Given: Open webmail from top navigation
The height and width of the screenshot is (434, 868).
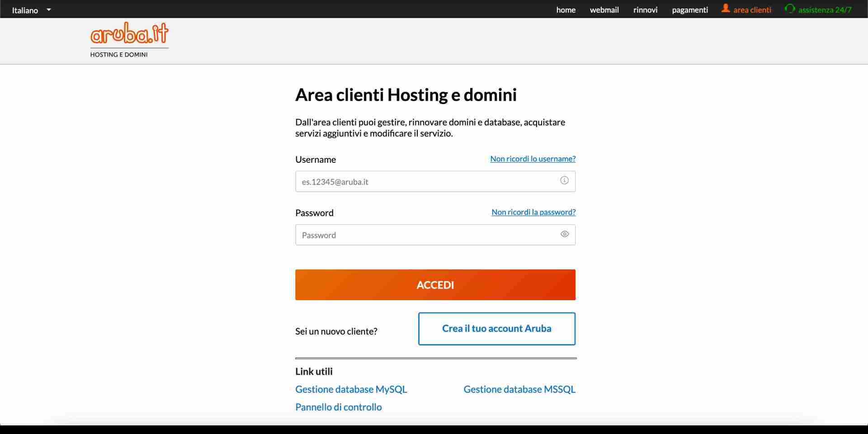Looking at the screenshot, I should point(604,10).
